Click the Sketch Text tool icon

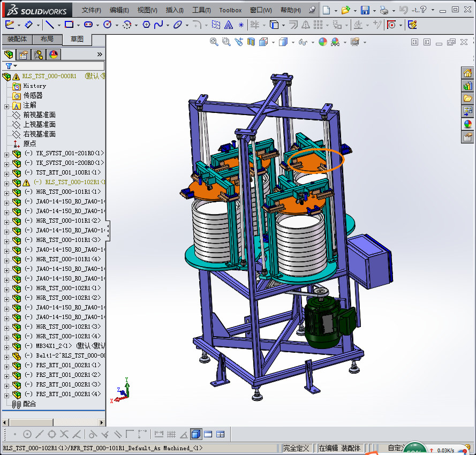click(x=228, y=25)
